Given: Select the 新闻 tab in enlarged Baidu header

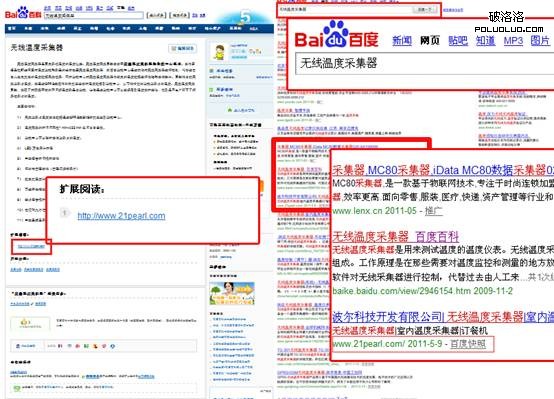Looking at the screenshot, I should tap(402, 41).
